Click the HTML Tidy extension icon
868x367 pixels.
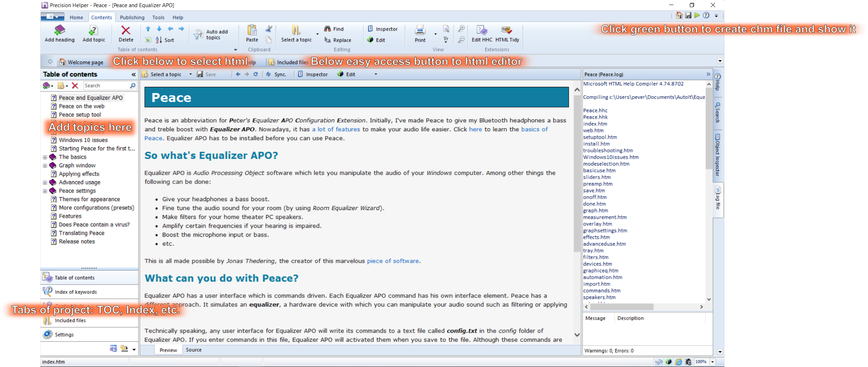pos(507,30)
